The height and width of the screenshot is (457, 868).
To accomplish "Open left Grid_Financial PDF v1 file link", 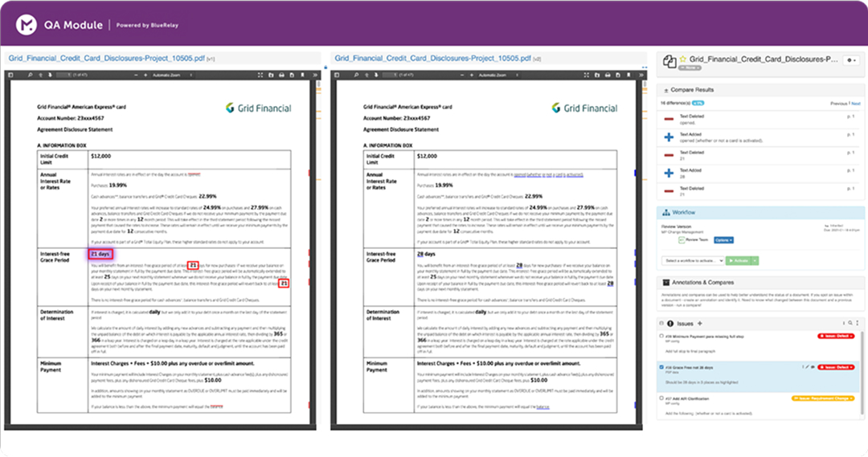I will (106, 58).
